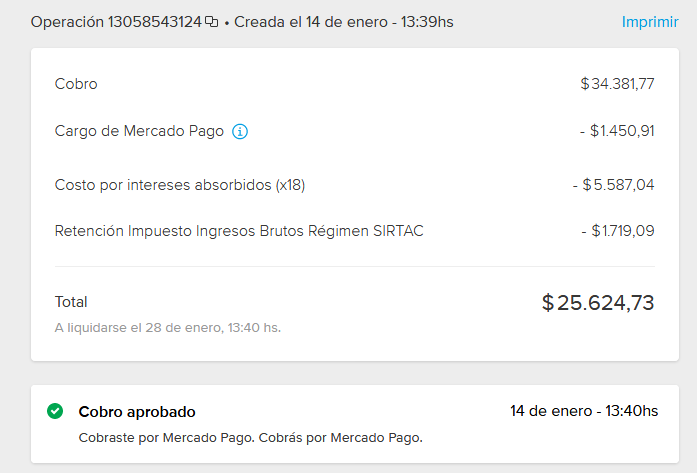Click the Cargo de Mercado Pago label
697x473 pixels.
[139, 131]
